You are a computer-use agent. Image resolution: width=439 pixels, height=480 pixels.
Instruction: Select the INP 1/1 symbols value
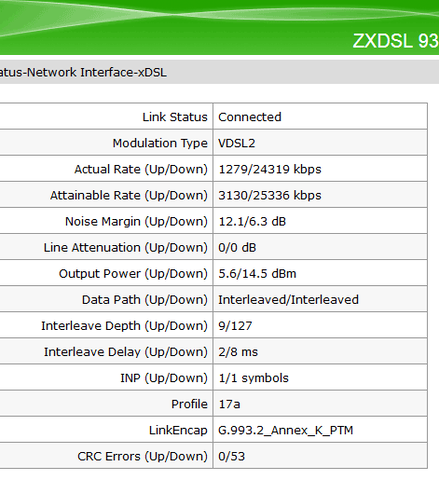[x=253, y=378]
